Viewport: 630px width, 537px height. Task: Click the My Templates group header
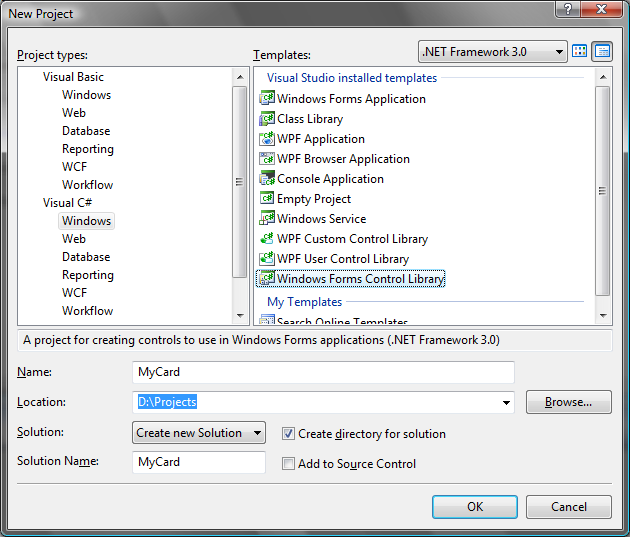[x=305, y=302]
